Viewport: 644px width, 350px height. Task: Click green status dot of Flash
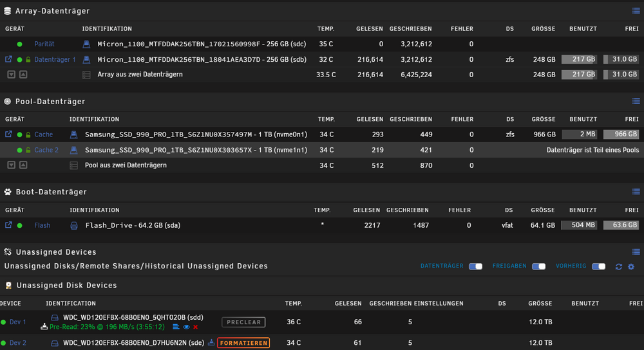point(19,225)
